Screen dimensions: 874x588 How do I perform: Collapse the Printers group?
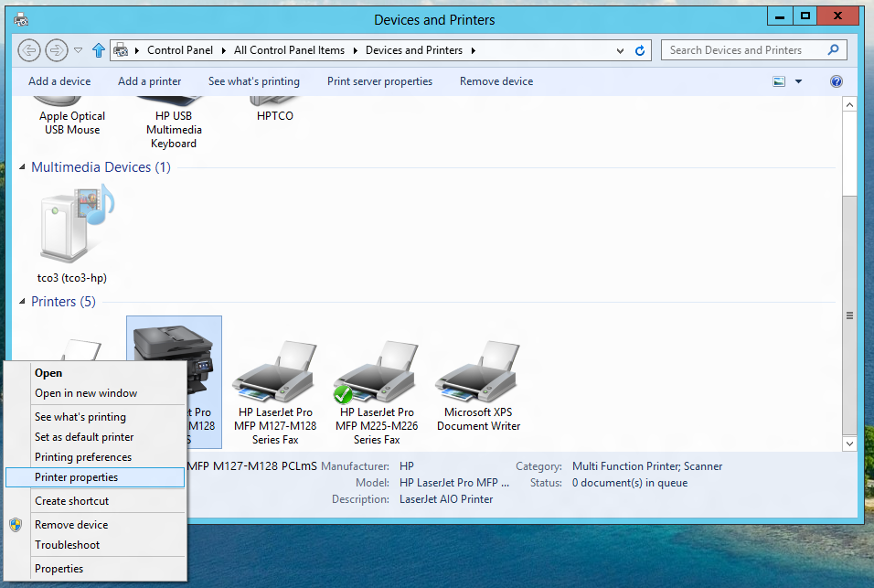coord(23,303)
